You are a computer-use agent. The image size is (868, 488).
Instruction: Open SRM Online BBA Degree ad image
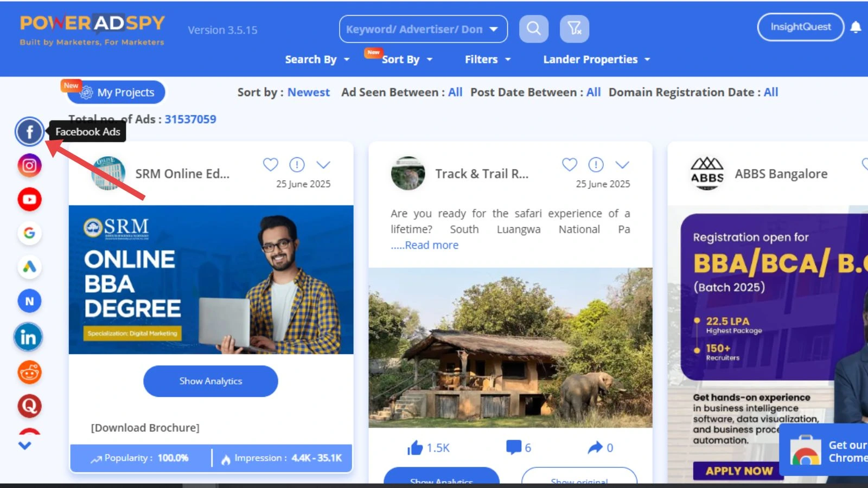[x=211, y=280]
